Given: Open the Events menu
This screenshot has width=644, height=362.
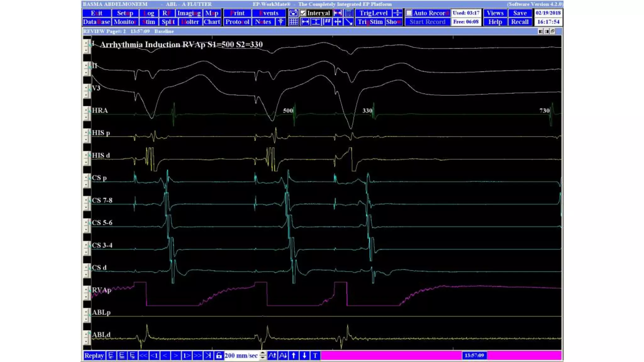Looking at the screenshot, I should click(269, 13).
